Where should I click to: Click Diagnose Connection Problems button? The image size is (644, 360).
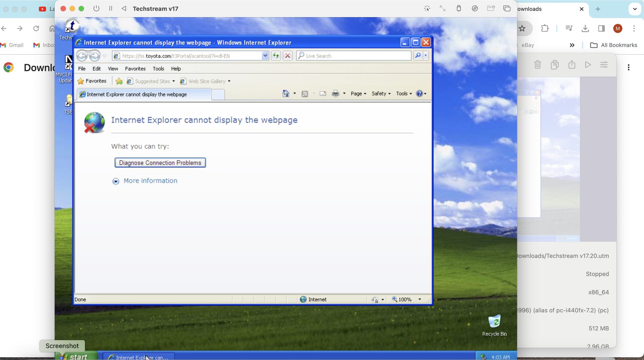tap(160, 163)
